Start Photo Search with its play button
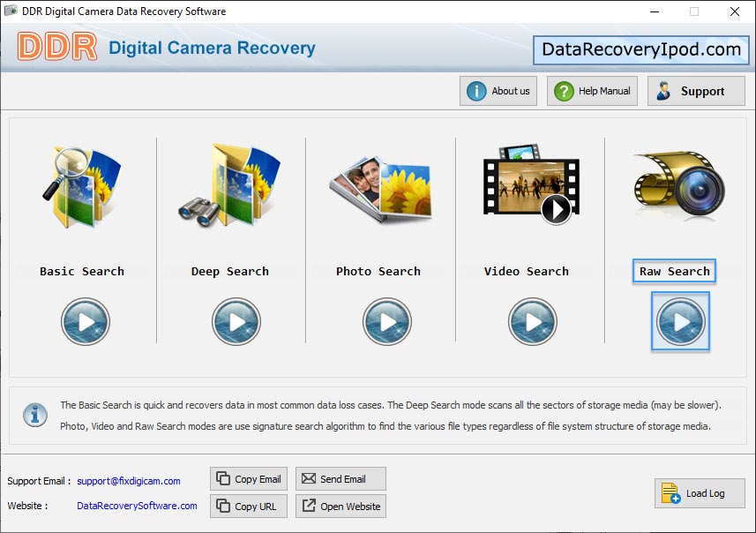The height and width of the screenshot is (533, 756). click(387, 321)
